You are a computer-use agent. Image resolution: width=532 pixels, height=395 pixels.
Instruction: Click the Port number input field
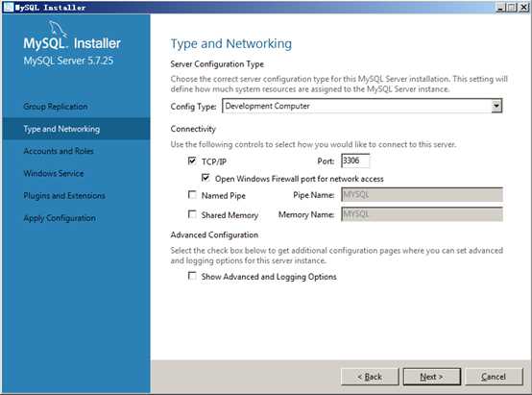[355, 160]
